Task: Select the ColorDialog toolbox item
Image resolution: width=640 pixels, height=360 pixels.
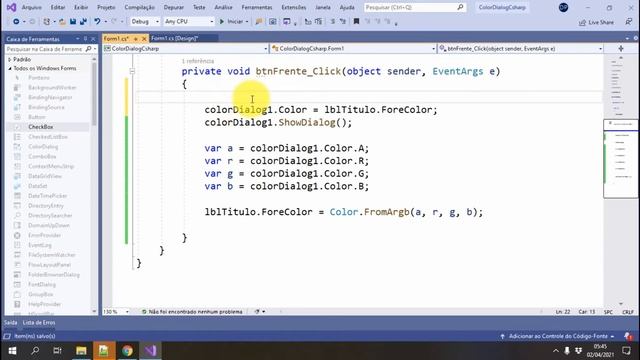Action: (x=43, y=147)
